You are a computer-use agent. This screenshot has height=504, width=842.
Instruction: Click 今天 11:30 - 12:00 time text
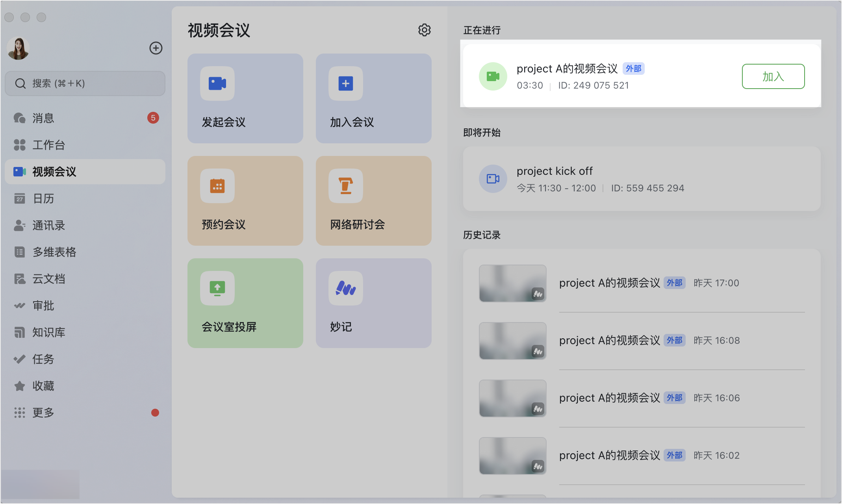tap(556, 188)
